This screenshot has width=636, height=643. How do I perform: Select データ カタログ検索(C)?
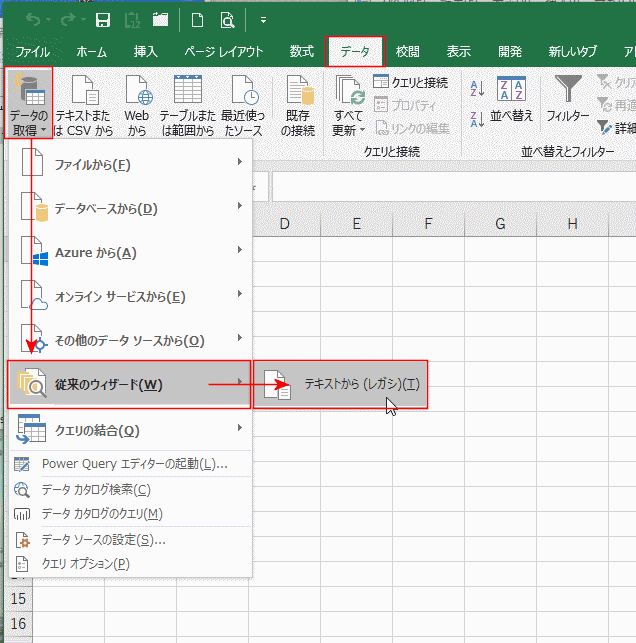130,490
